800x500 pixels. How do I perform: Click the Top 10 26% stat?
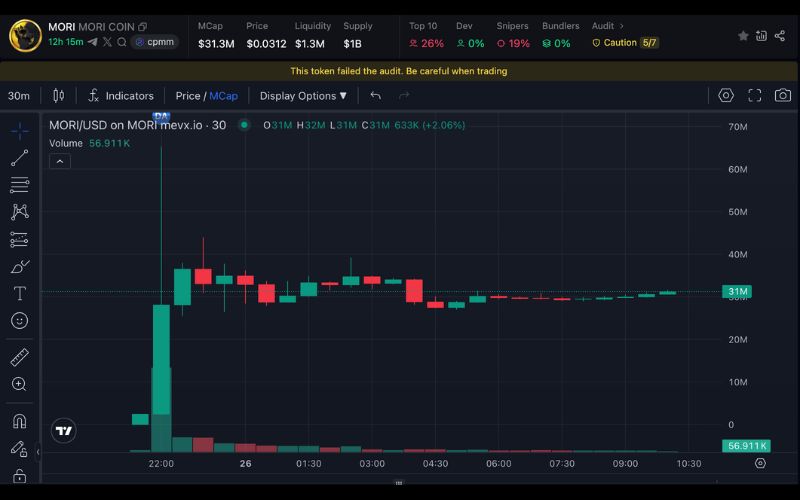(426, 35)
